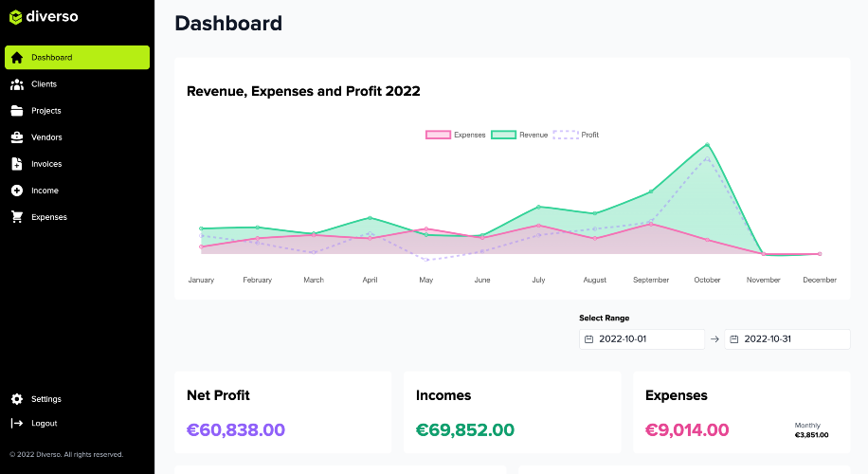Open the Settings link
This screenshot has height=474, width=868.
[45, 399]
